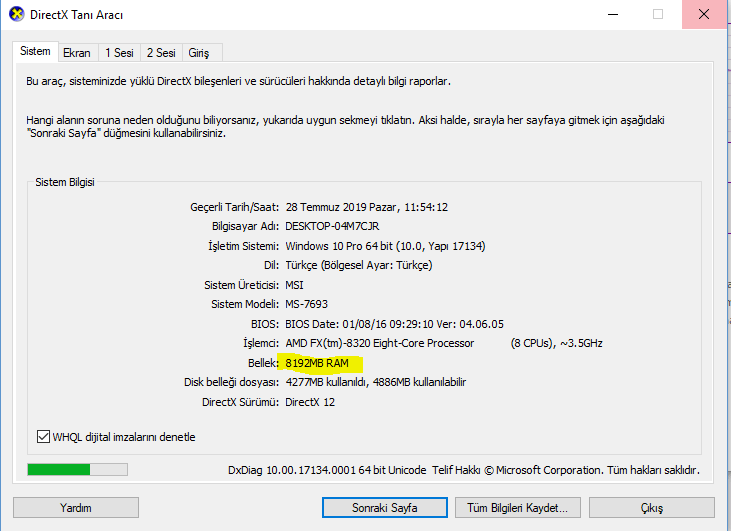This screenshot has width=731, height=531.
Task: Click the Sistem Bilgisi group label
Action: pyautogui.click(x=65, y=182)
